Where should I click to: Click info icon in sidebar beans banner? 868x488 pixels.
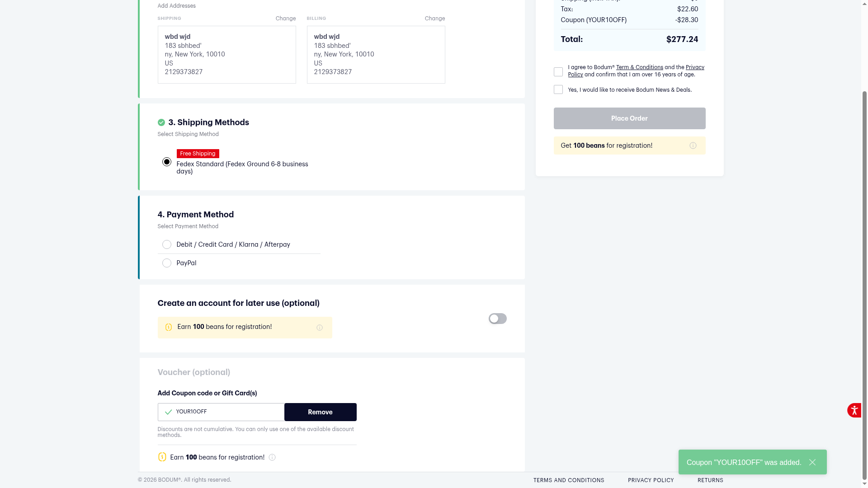coord(693,145)
